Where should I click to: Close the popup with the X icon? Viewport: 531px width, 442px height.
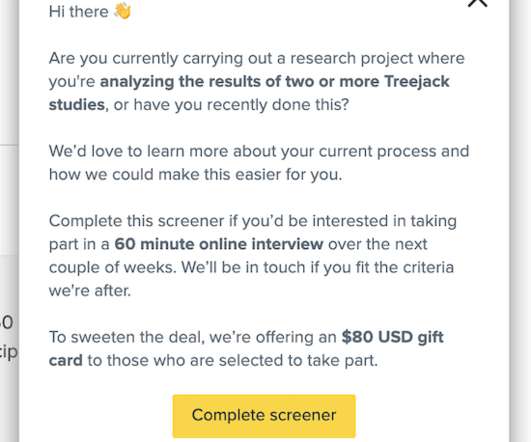point(477,2)
